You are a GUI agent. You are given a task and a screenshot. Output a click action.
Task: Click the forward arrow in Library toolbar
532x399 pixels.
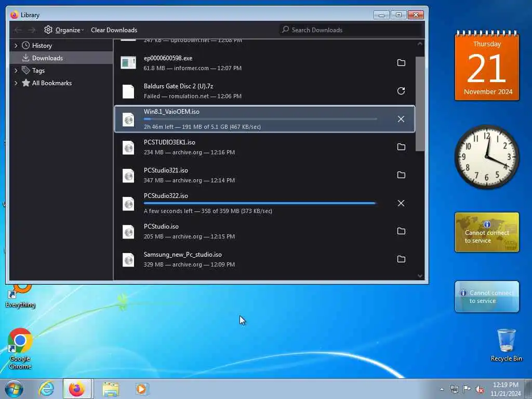click(x=32, y=30)
